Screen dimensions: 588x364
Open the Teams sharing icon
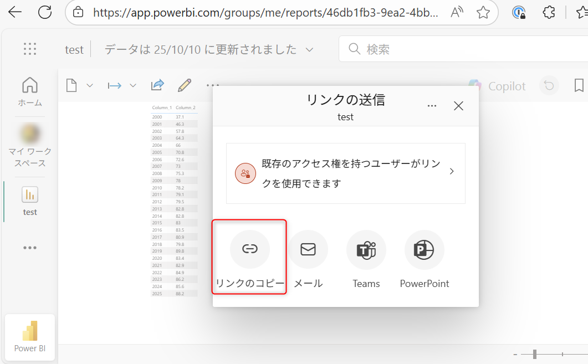click(366, 249)
